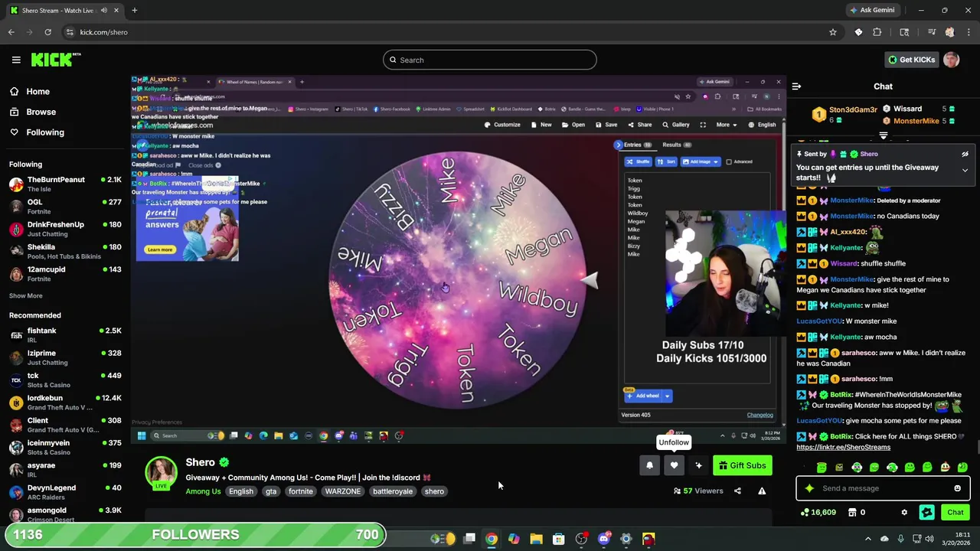Select the WARZONE tag
This screenshot has height=551, width=980.
point(342,491)
